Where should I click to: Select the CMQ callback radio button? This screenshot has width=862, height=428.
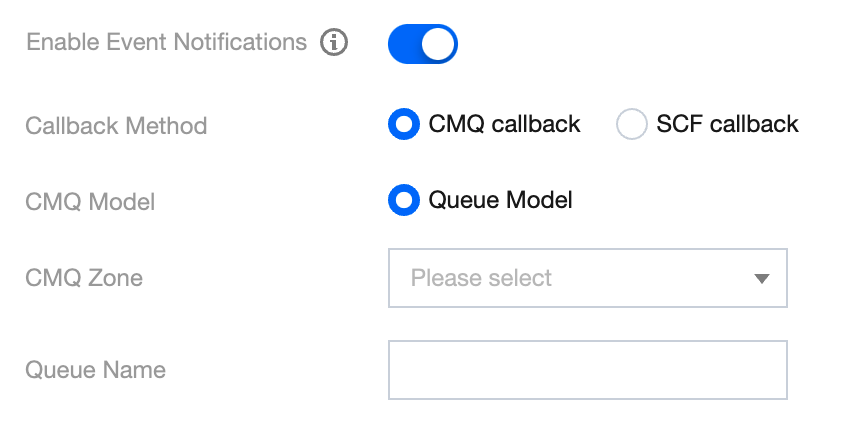tap(403, 125)
